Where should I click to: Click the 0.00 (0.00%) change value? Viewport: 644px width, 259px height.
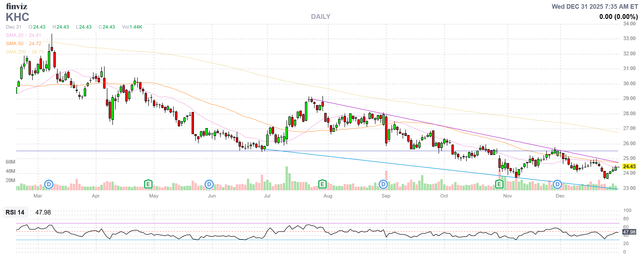click(618, 17)
